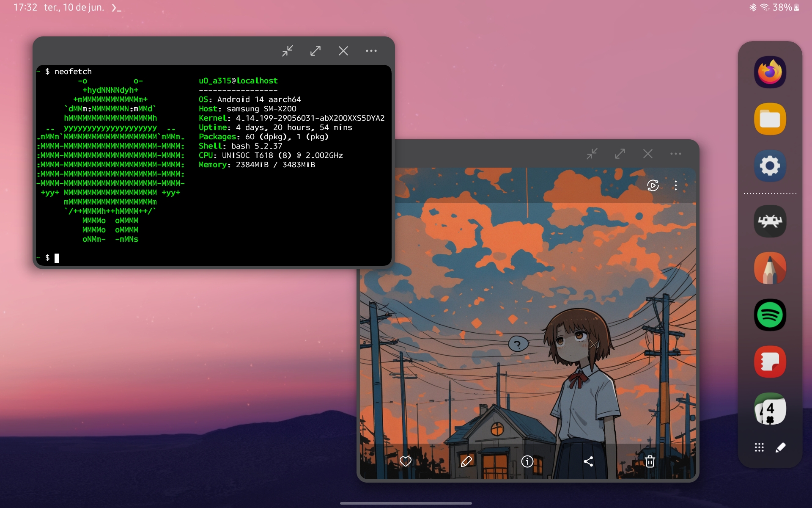The width and height of the screenshot is (812, 508).
Task: Minimize gallery window with inward arrows
Action: tap(592, 154)
